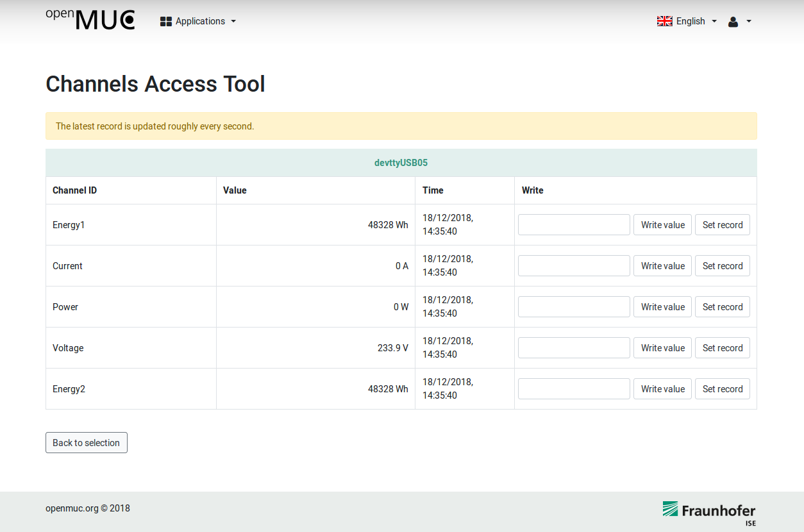
Task: Click the openmuc.org copyright link
Action: coord(72,508)
